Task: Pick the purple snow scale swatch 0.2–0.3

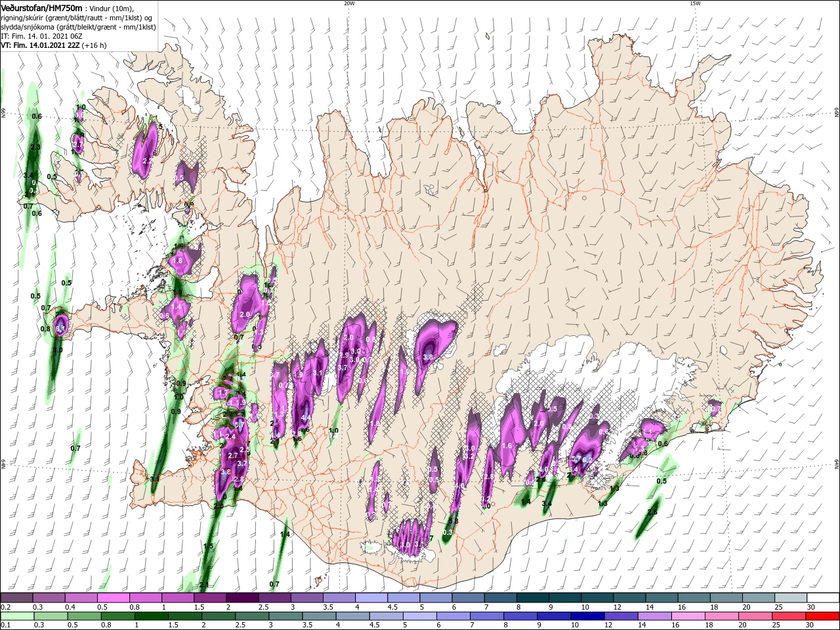Action: point(16,598)
